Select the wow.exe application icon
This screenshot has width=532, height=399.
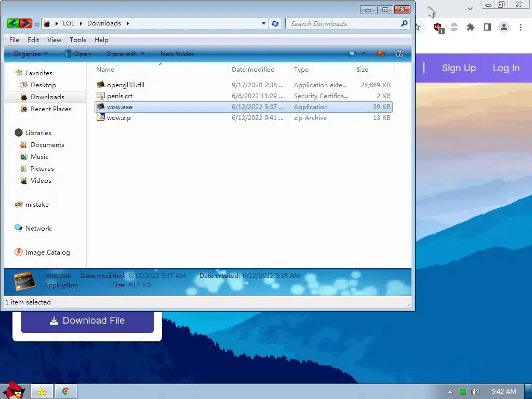100,107
